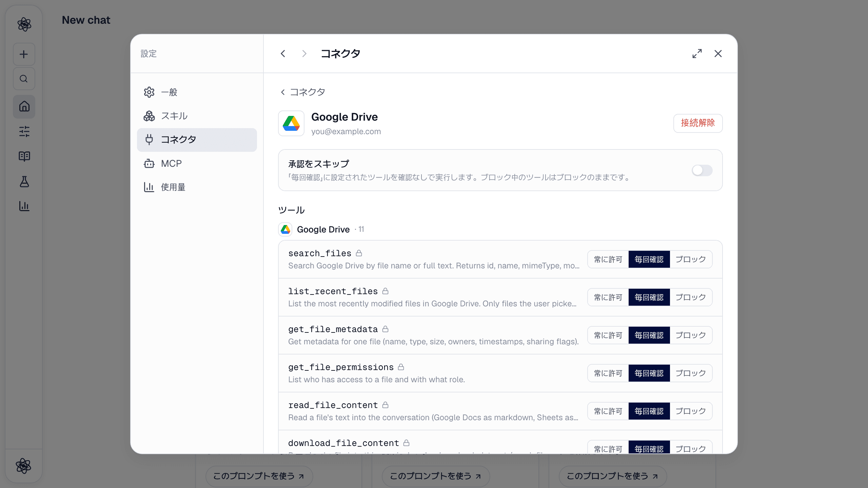This screenshot has width=868, height=488.
Task: Open the book icon in left sidebar
Action: tap(24, 156)
